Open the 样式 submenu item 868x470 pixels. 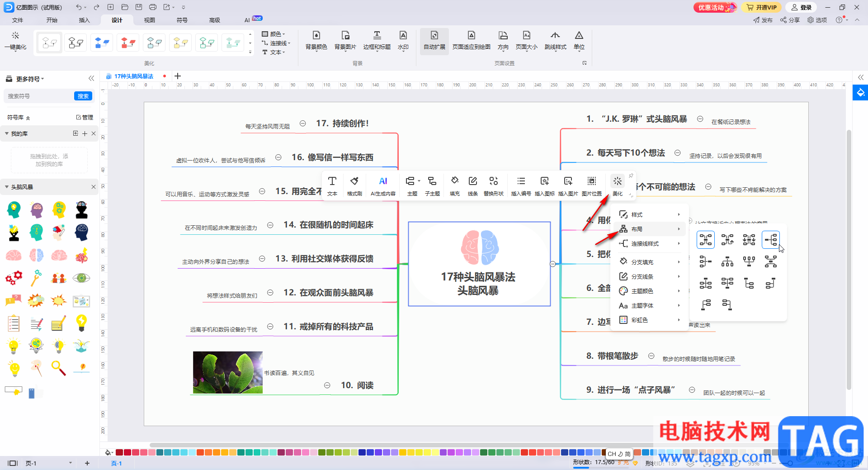point(650,214)
